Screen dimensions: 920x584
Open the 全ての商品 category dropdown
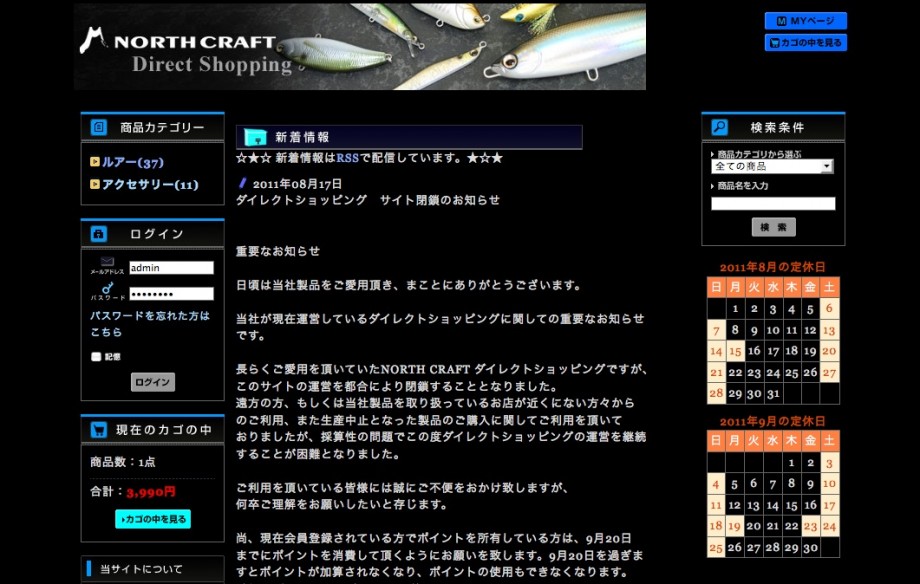(x=772, y=167)
